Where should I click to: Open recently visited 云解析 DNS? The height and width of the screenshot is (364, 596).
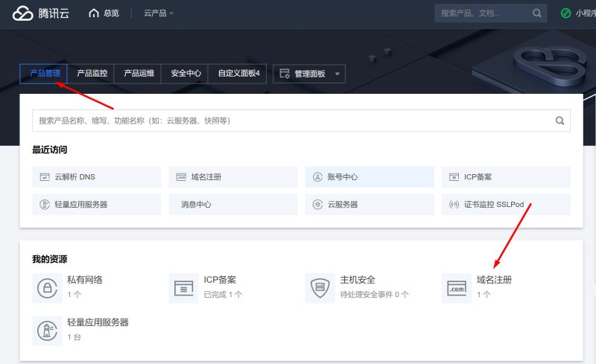pos(97,177)
